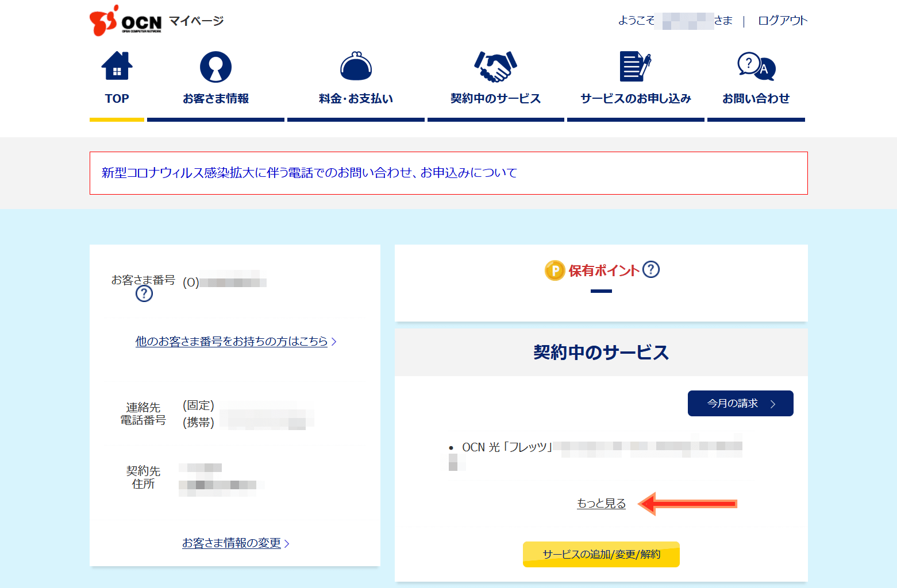Viewport: 897px width, 588px height.
Task: Select the TOP tab label
Action: pyautogui.click(x=117, y=99)
